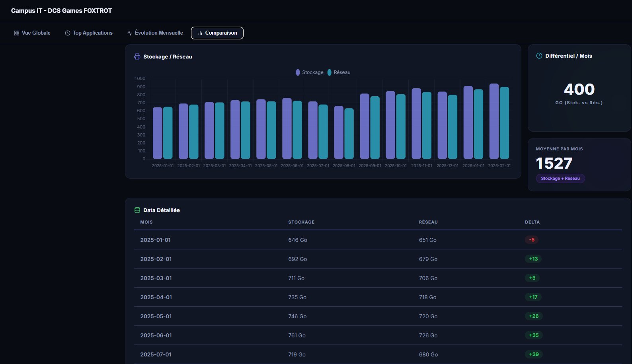Click the Campus IT - DCS Games FOXTROT title

tap(61, 11)
